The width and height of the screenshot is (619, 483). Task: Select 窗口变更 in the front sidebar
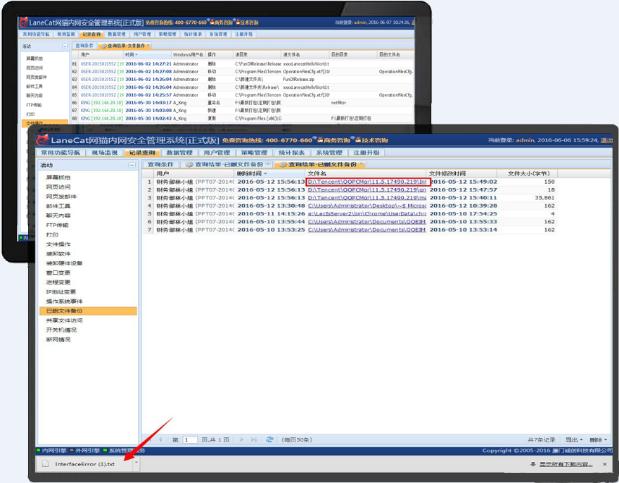58,273
